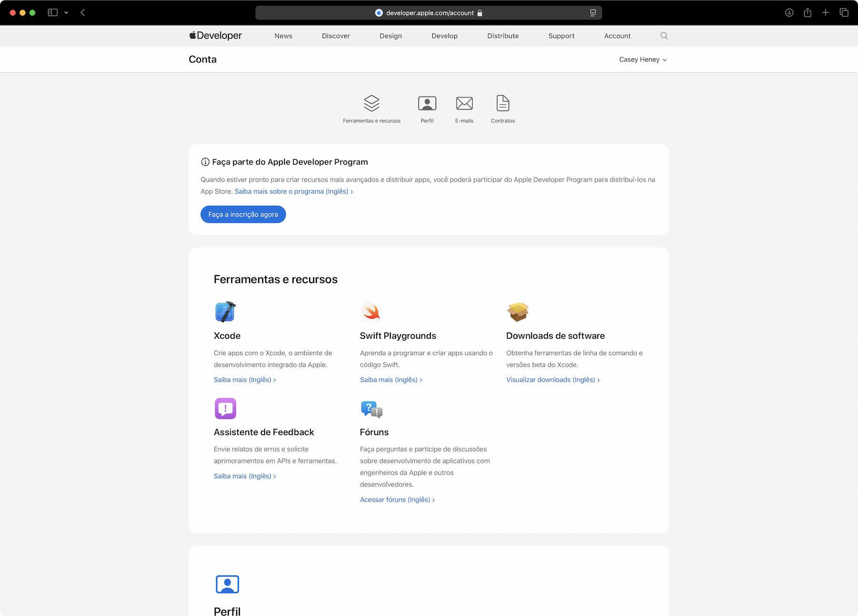The image size is (858, 616).
Task: Toggle the Safari sidebar button
Action: coord(53,12)
